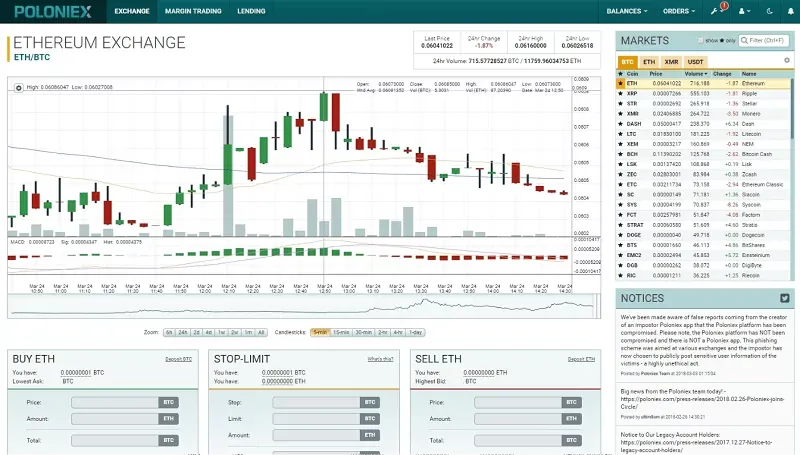Expand the Orders dropdown
Screen dimensions: 800x455
(x=679, y=11)
